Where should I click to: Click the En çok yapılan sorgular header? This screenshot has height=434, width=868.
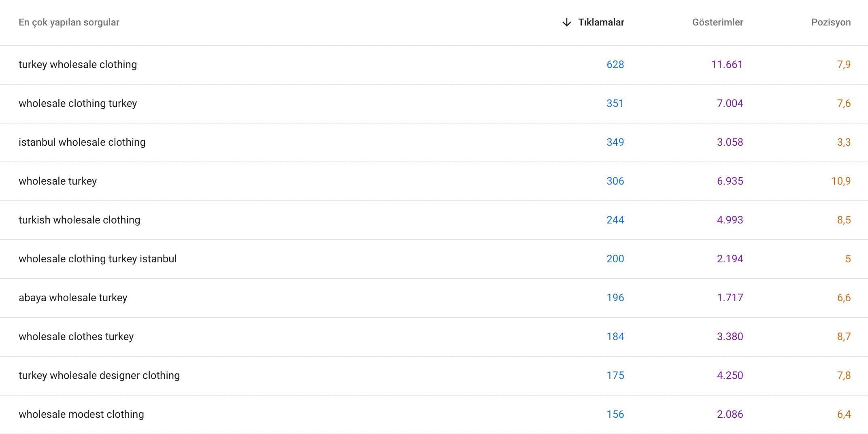[69, 22]
